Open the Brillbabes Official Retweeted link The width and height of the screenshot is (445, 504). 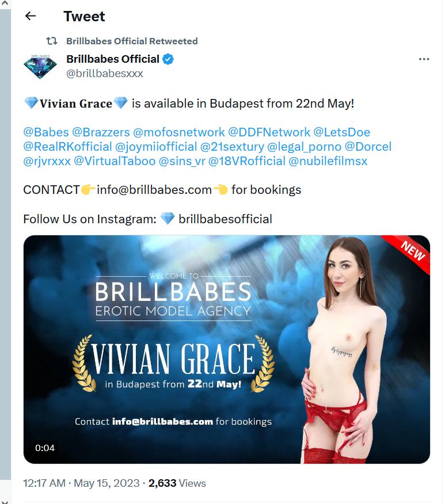point(132,41)
